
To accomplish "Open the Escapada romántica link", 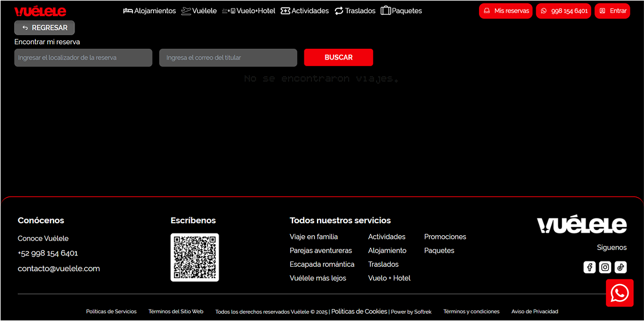I will click(322, 264).
